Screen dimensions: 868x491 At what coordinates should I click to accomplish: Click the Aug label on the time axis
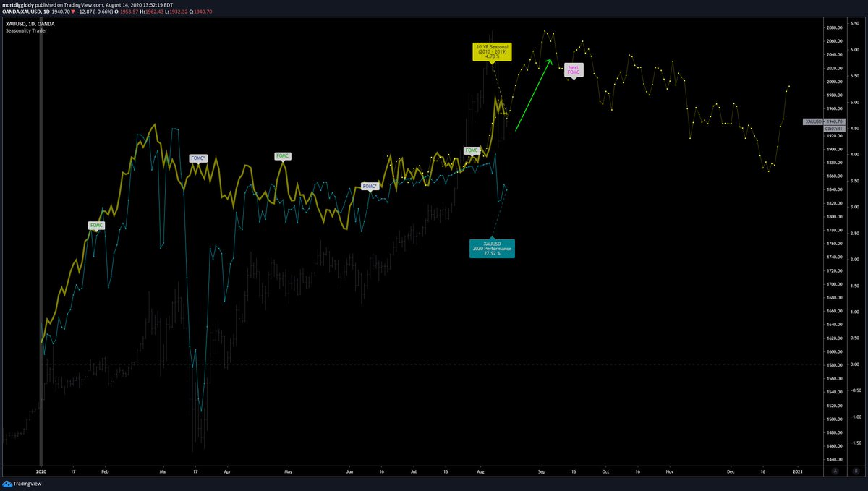480,471
